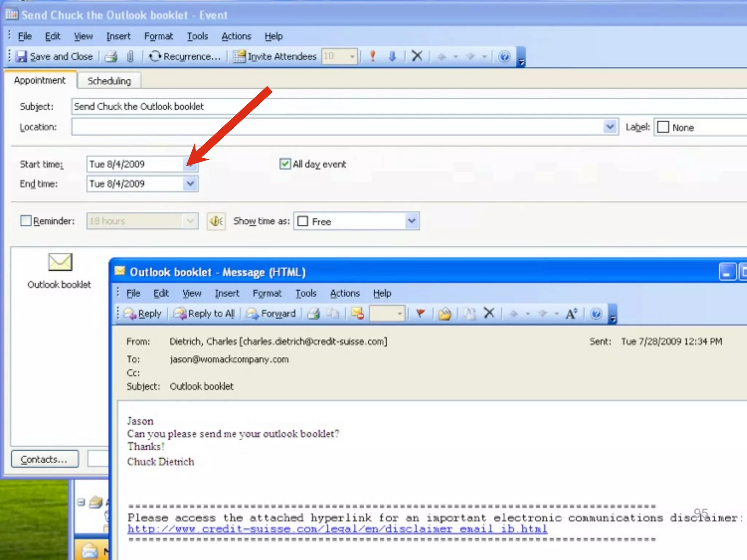The height and width of the screenshot is (560, 747).
Task: Switch to the Scheduling tab
Action: 109,81
